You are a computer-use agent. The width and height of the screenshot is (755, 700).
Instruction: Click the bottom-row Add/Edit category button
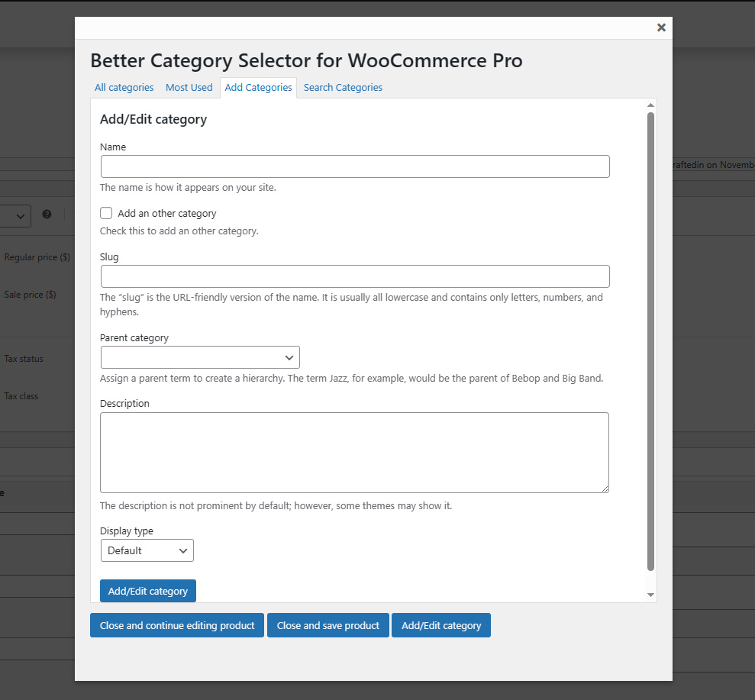tap(441, 625)
